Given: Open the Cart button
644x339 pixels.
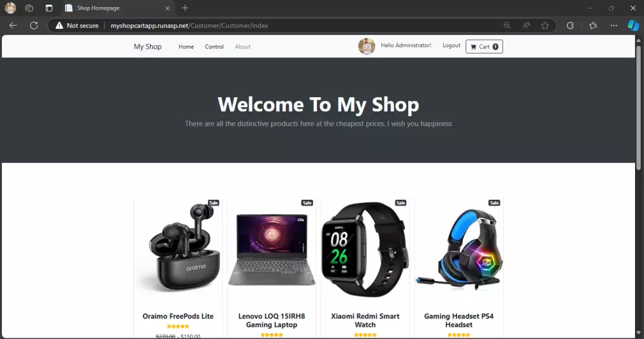Looking at the screenshot, I should [x=484, y=46].
